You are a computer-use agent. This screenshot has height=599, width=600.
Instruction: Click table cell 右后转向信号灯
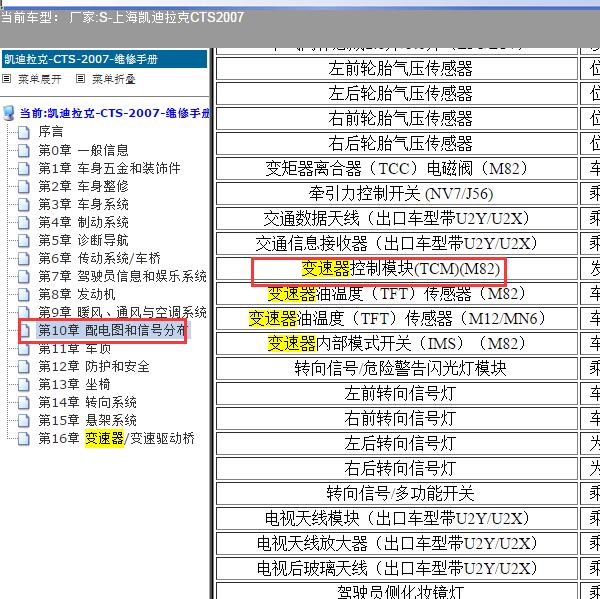coord(397,468)
